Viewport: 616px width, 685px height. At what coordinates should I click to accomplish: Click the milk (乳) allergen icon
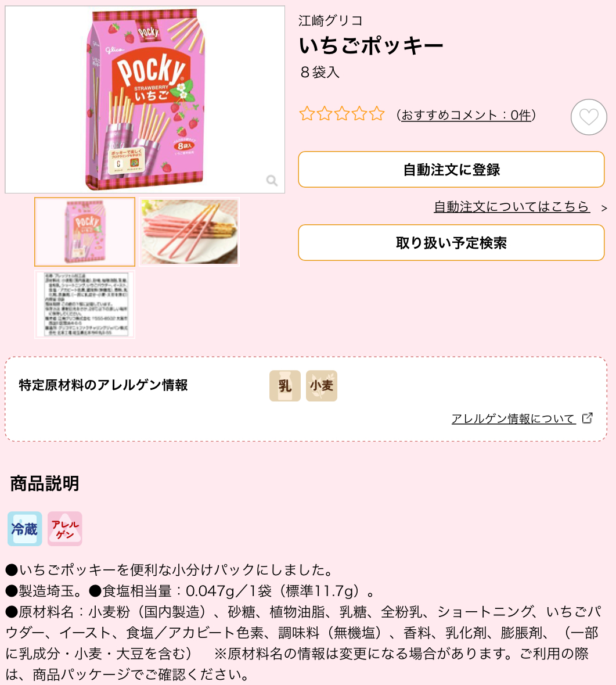(284, 386)
